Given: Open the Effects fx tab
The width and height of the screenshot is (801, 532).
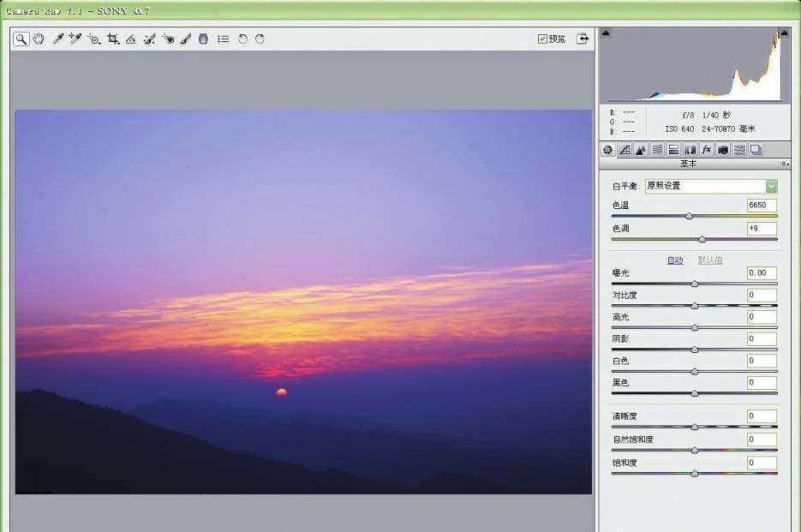Looking at the screenshot, I should click(x=707, y=150).
